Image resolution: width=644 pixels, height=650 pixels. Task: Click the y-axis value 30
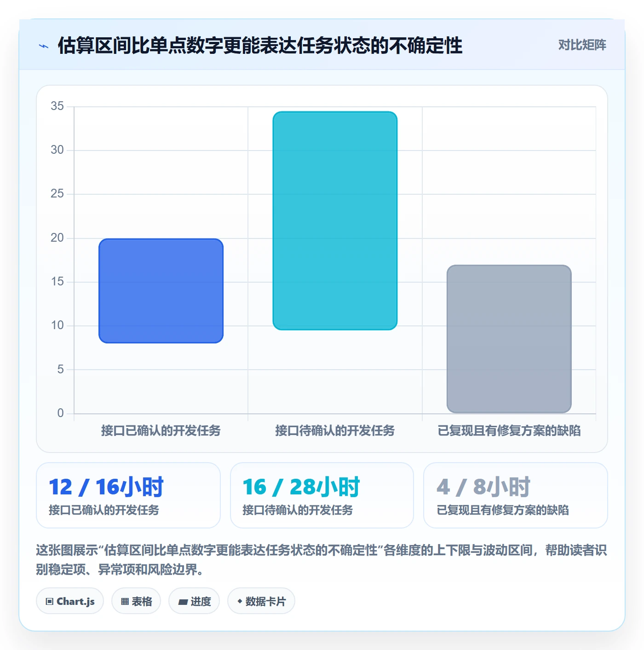point(57,150)
